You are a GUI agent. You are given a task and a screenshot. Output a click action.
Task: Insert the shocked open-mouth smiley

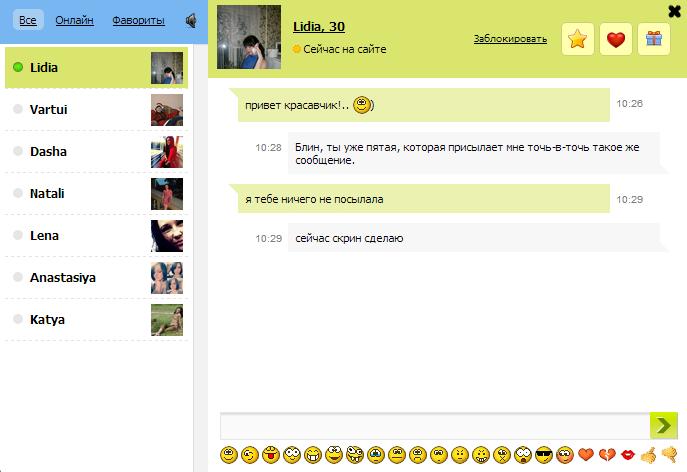click(523, 455)
